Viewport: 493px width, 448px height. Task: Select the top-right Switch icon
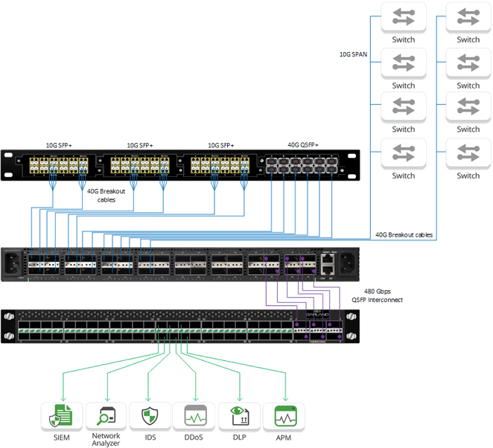pos(468,16)
